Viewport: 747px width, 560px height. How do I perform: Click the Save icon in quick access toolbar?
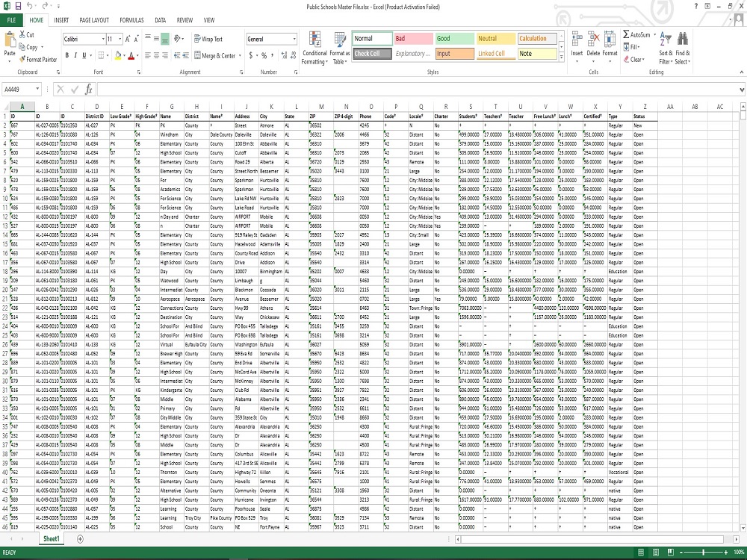point(18,6)
